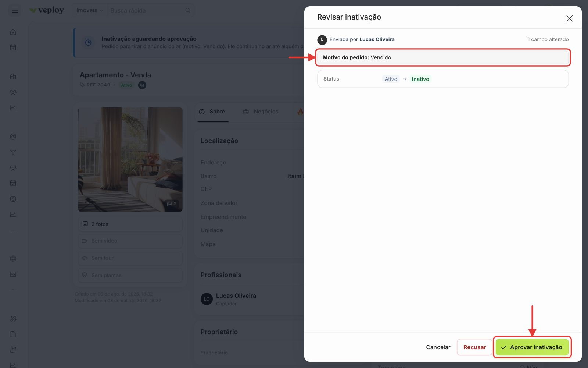Click the Busca rápida search field
This screenshot has height=368, width=588.
151,10
